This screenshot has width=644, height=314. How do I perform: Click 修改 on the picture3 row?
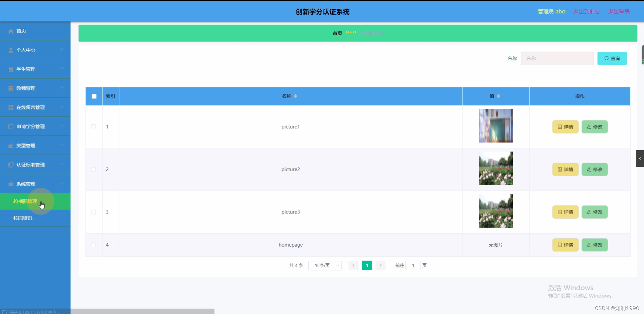(594, 212)
